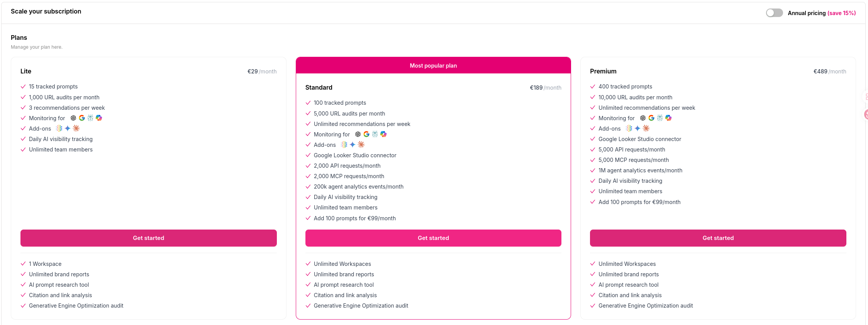
Task: Click the Most popular plan banner
Action: click(x=433, y=66)
